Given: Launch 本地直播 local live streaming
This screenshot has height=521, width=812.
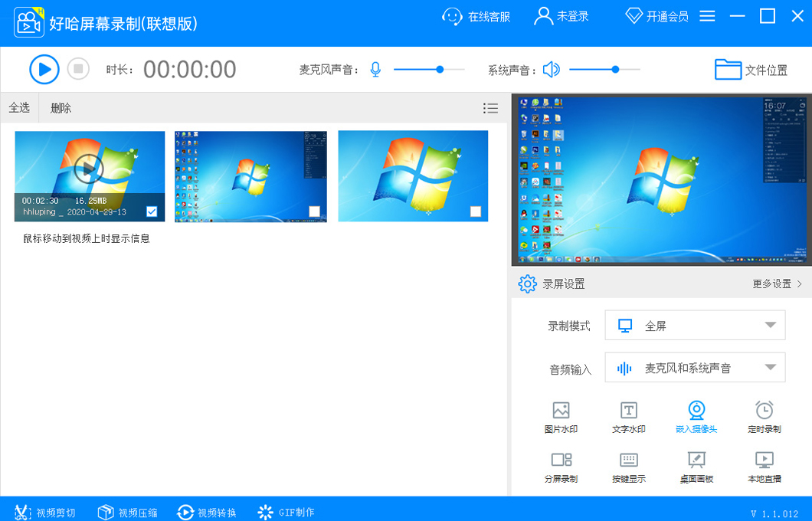Looking at the screenshot, I should pyautogui.click(x=763, y=466).
